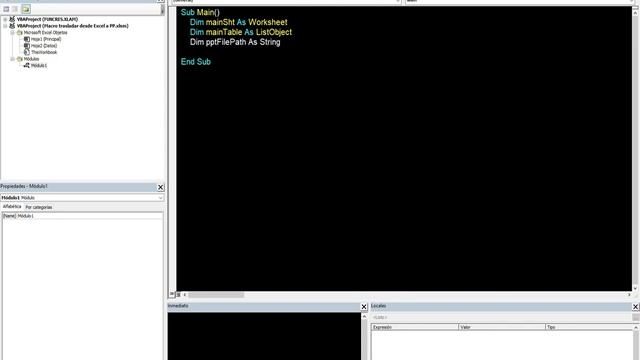Close the Inmediato window
The width and height of the screenshot is (640, 360).
click(364, 307)
